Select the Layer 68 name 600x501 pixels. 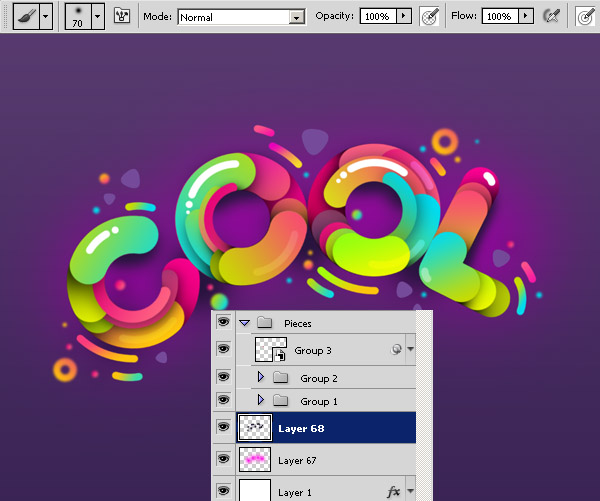(x=301, y=429)
